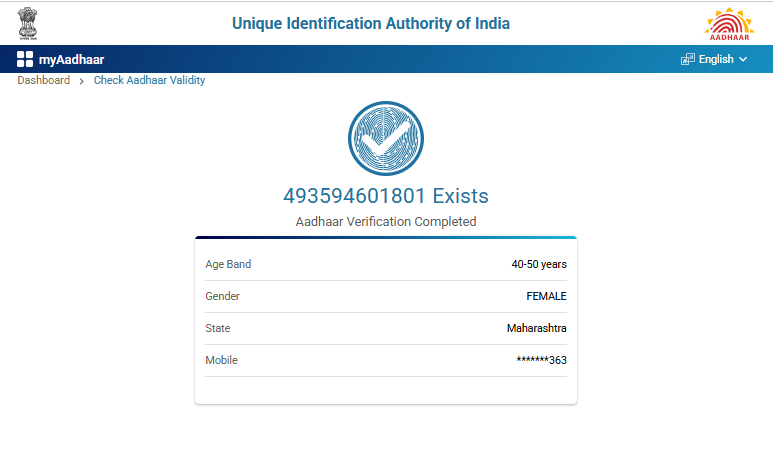
Task: Select the 493594601801 Exists heading
Action: (386, 196)
